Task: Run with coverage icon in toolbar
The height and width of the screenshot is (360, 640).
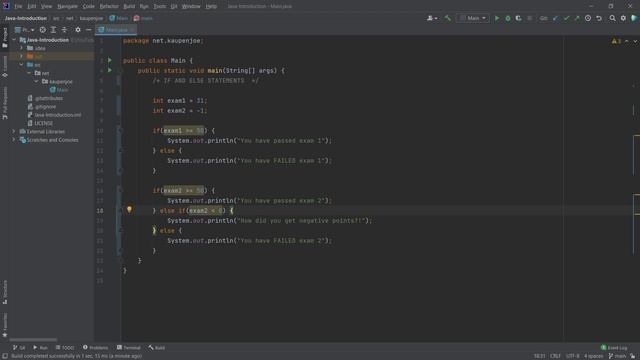Action: pos(518,18)
